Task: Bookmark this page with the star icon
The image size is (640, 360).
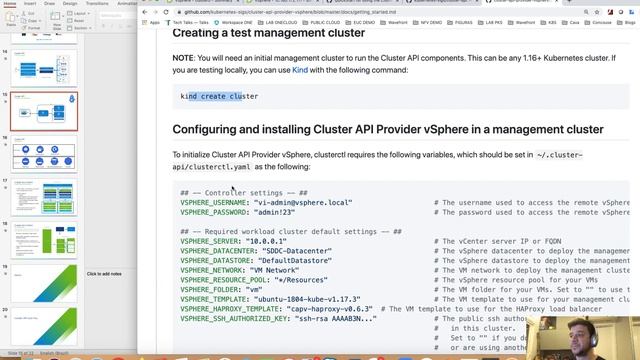Action: tap(597, 12)
